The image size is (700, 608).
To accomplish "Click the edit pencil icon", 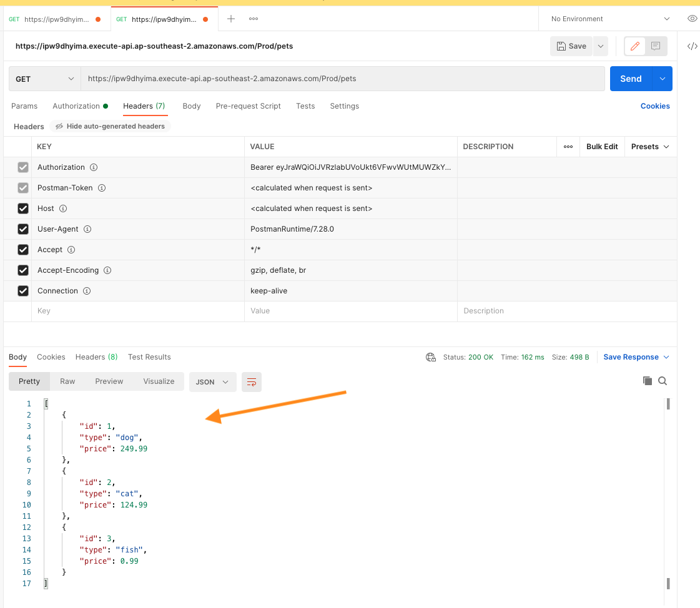I will coord(635,46).
